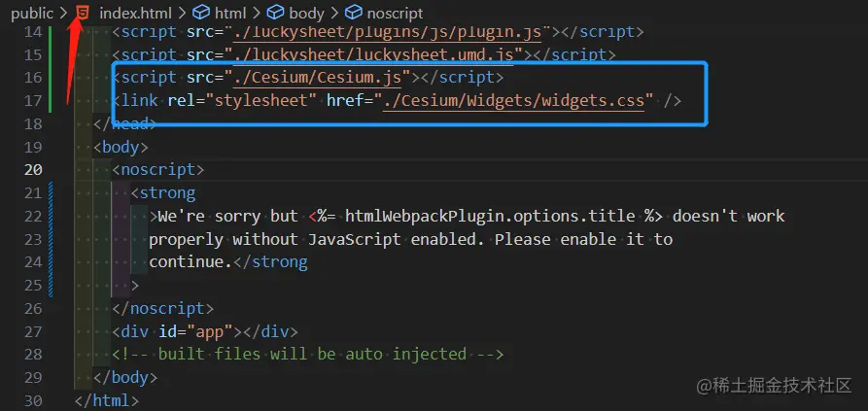Select the noscript breadcrumb segment
Image resolution: width=868 pixels, height=411 pixels.
pos(395,14)
